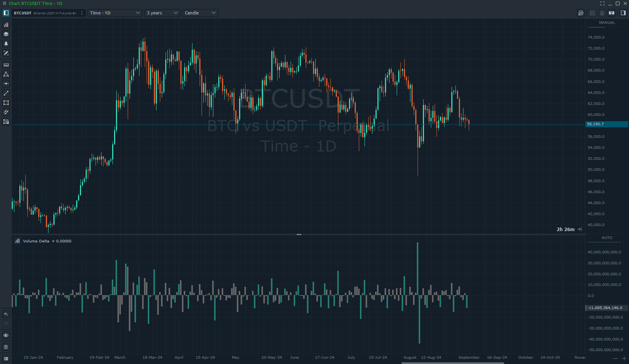Click the 40,000.0 price axis label
Viewport: 629px width, 364px height.
596,225
